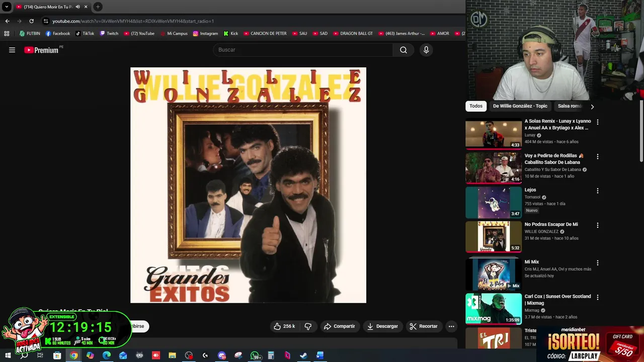Open FUTBIN bookmark
Viewport: 644px width, 362px height.
tap(30, 34)
